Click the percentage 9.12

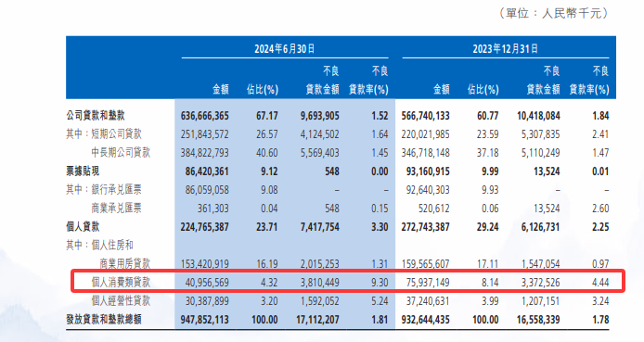tap(269, 171)
